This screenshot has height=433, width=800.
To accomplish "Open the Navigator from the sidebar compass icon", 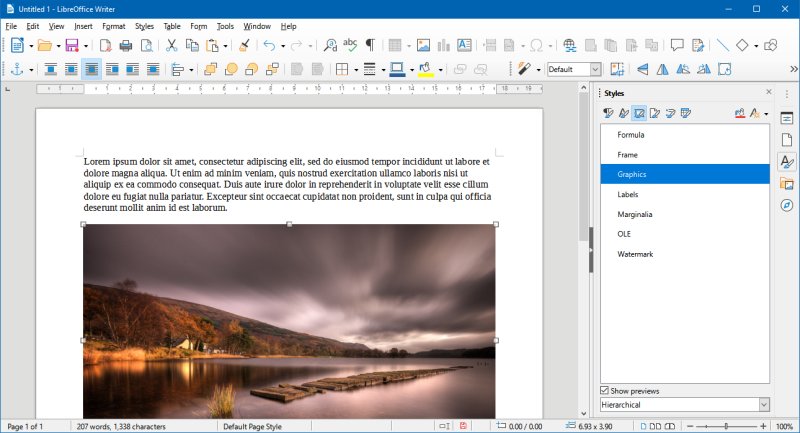I will (x=786, y=205).
